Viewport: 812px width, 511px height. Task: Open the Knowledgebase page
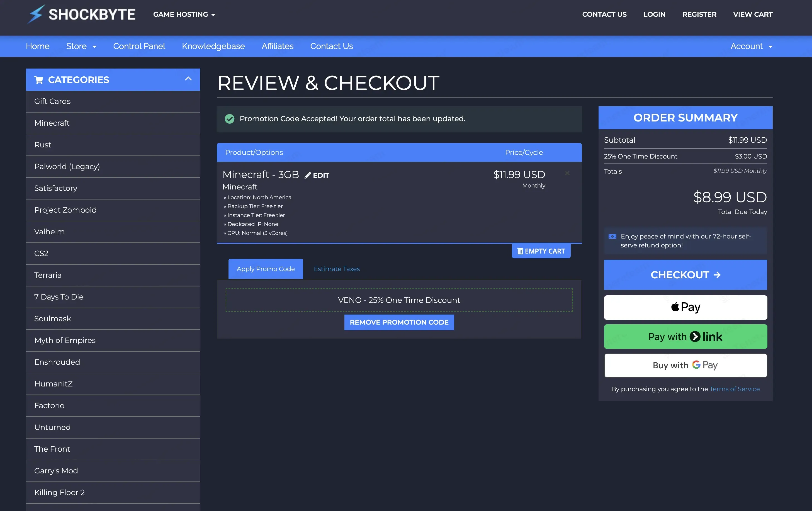(213, 46)
